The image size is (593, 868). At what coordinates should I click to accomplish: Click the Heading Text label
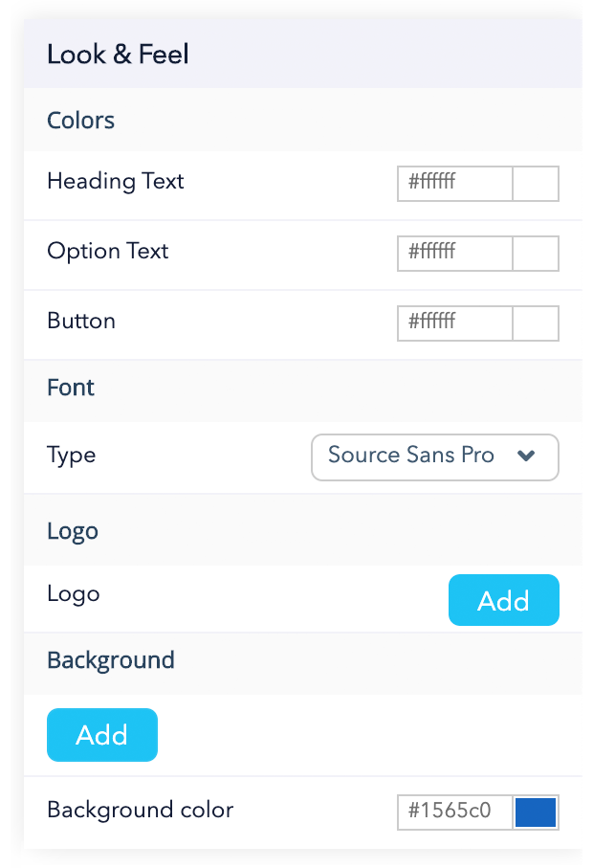point(115,182)
